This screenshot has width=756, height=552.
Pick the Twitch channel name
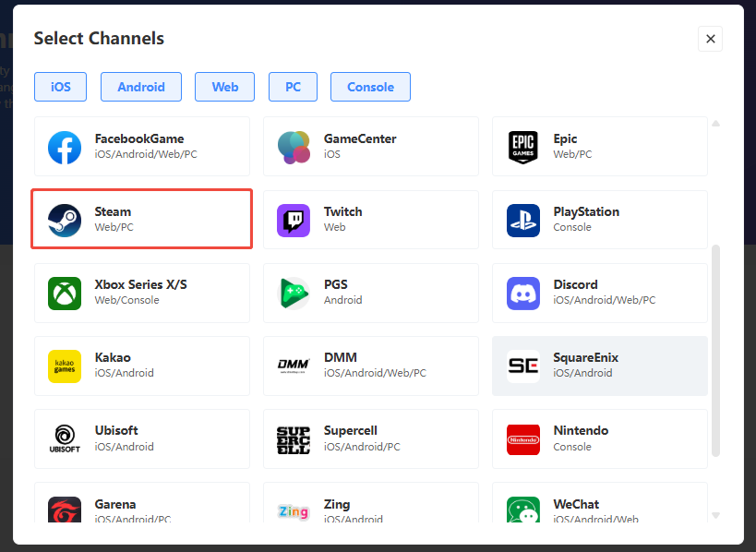click(342, 211)
